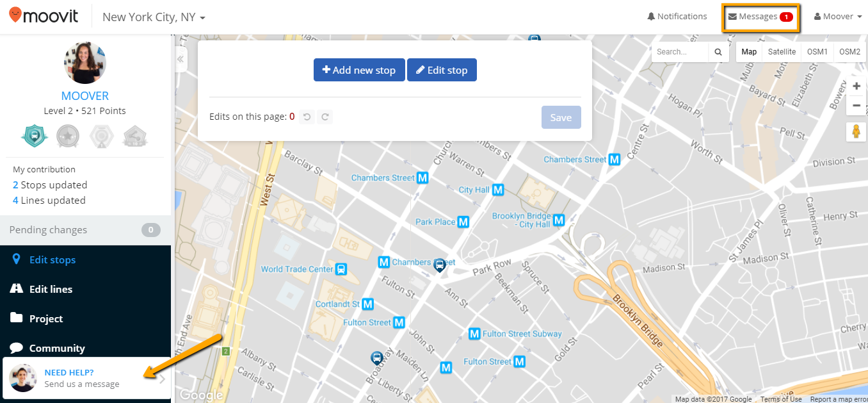The image size is (868, 403).
Task: Switch to Satellite view tab
Action: pyautogui.click(x=782, y=52)
